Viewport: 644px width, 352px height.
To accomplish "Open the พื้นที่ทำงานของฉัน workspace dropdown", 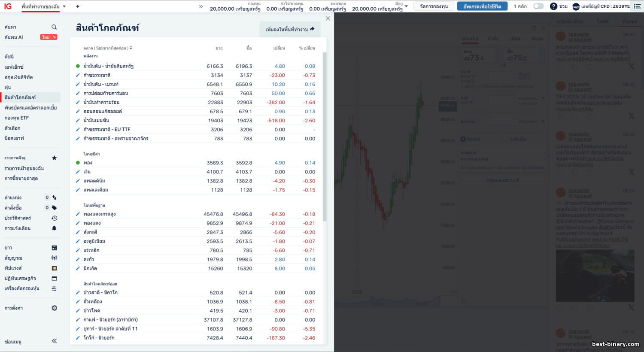I will click(64, 6).
